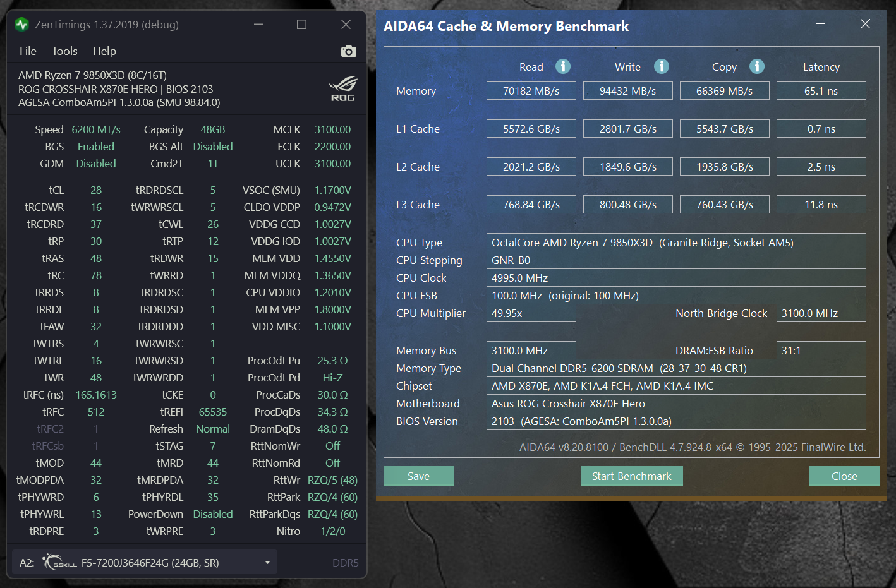The width and height of the screenshot is (896, 588).
Task: Click the Nitro value 1/2/0
Action: coord(333,531)
